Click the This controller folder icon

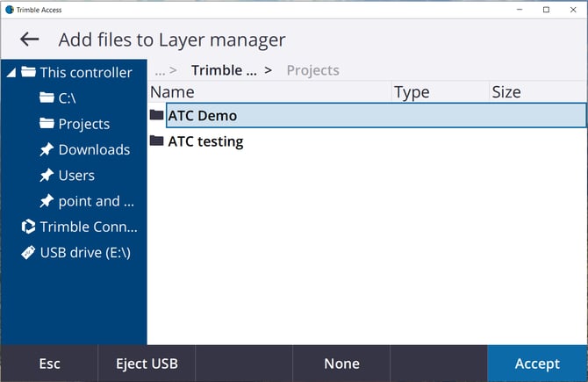pos(28,73)
